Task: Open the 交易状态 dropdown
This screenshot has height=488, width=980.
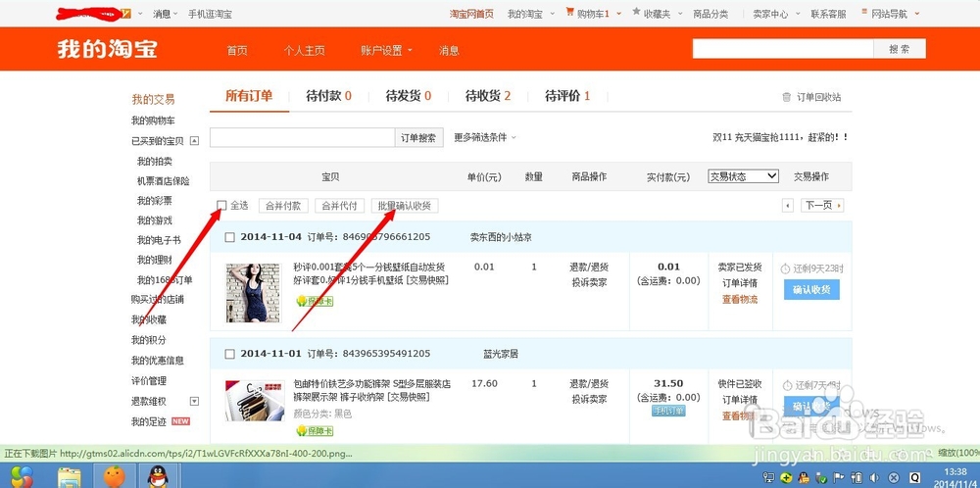Action: (x=743, y=176)
